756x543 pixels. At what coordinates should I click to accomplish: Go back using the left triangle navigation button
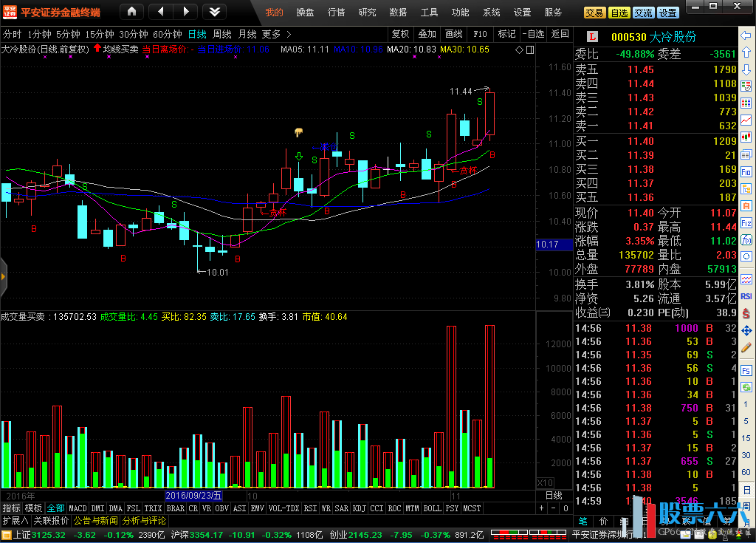162,12
